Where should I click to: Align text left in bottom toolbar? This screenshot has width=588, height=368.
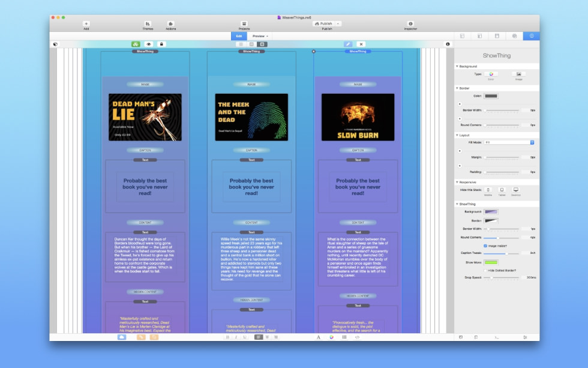[x=259, y=337]
